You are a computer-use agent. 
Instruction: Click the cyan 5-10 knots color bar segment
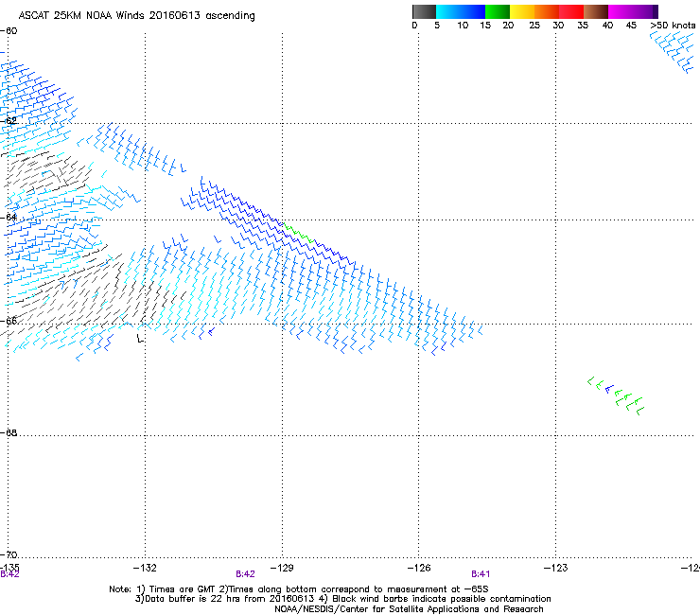[448, 11]
